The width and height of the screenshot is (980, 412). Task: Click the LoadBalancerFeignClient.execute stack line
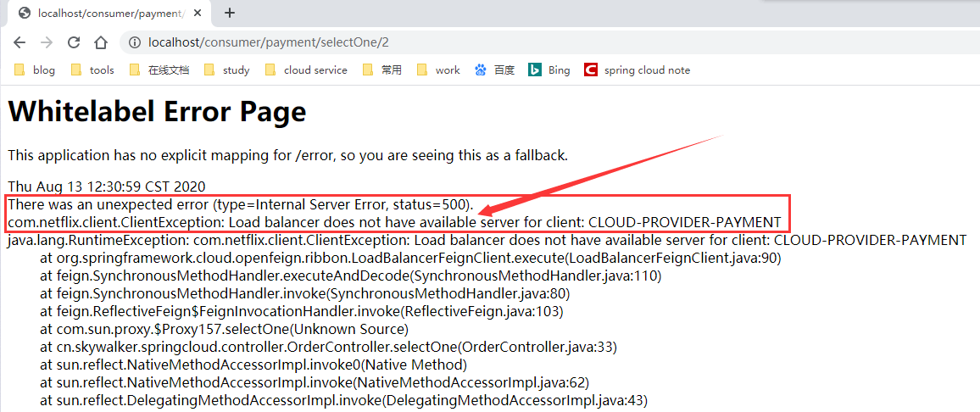(x=410, y=258)
